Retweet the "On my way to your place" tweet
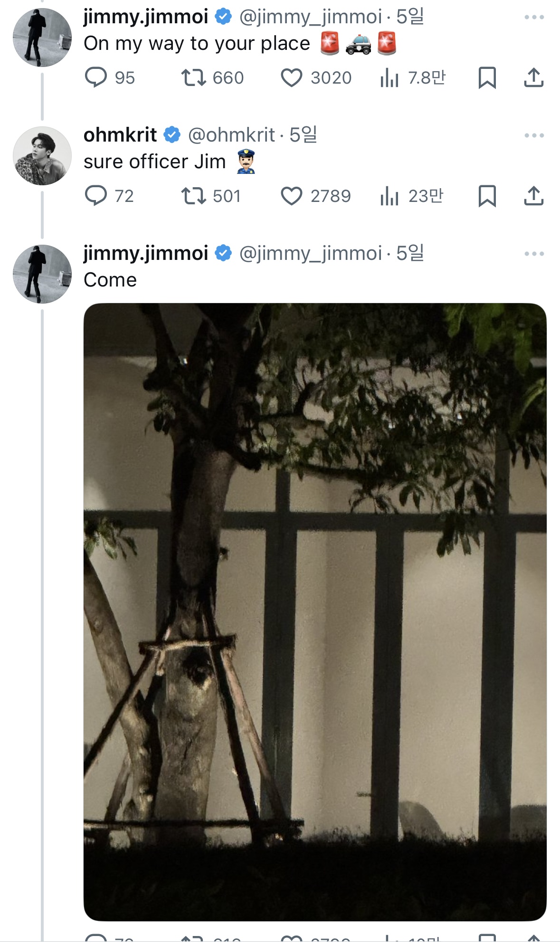 tap(193, 77)
